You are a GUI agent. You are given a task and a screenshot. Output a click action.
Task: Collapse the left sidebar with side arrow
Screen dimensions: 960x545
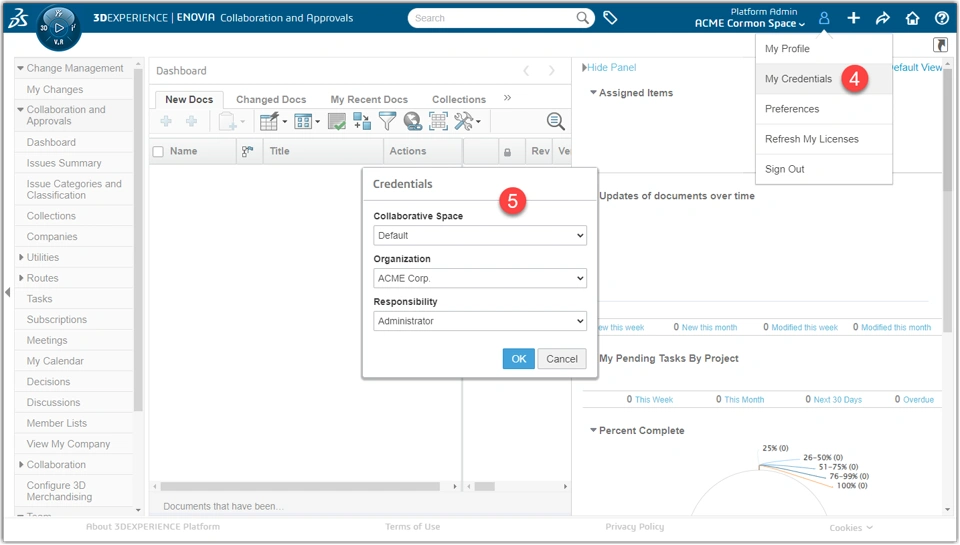7,292
